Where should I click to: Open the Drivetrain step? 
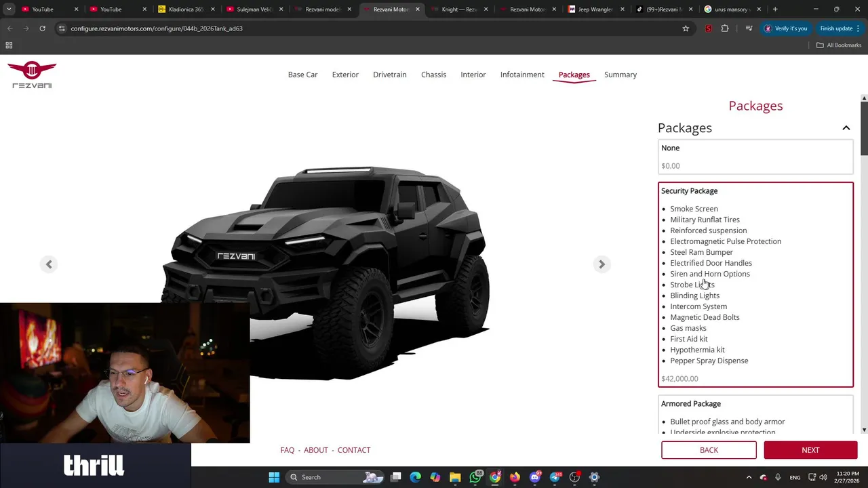[x=390, y=75]
